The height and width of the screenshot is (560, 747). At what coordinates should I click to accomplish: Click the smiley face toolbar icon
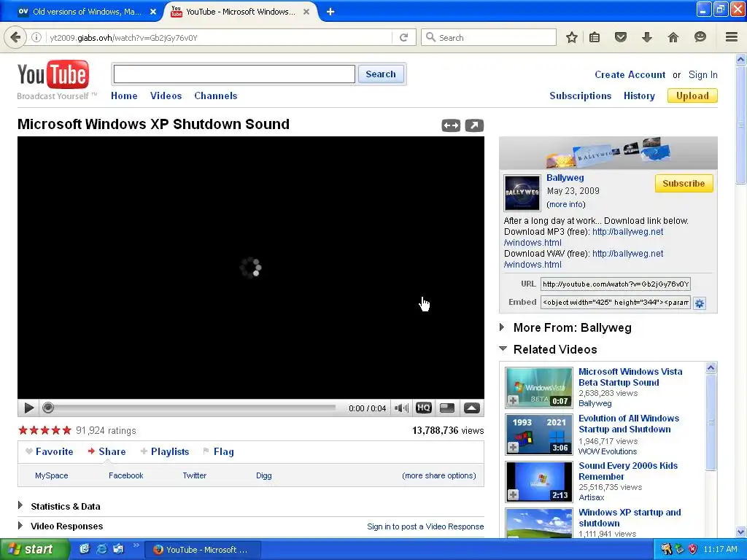[700, 37]
